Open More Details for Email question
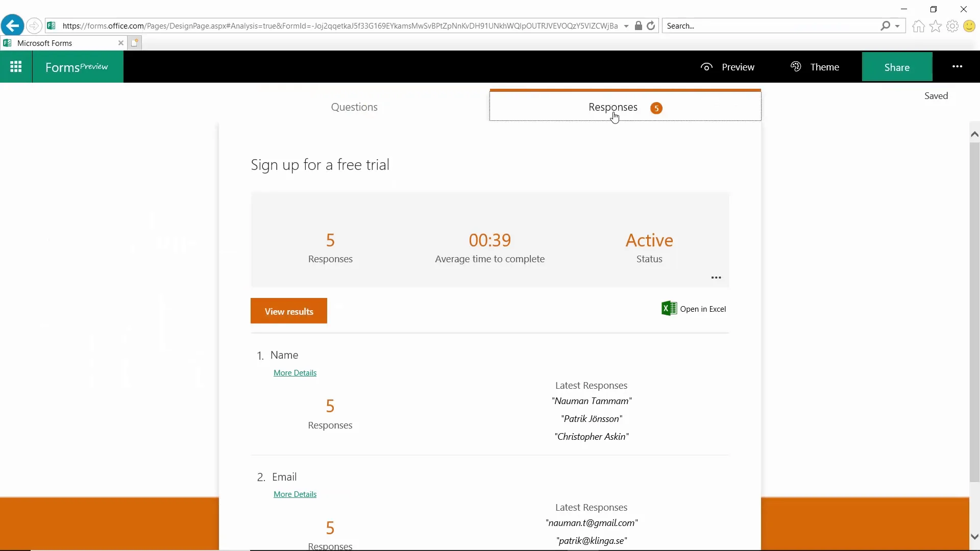This screenshot has width=980, height=551. click(x=295, y=494)
